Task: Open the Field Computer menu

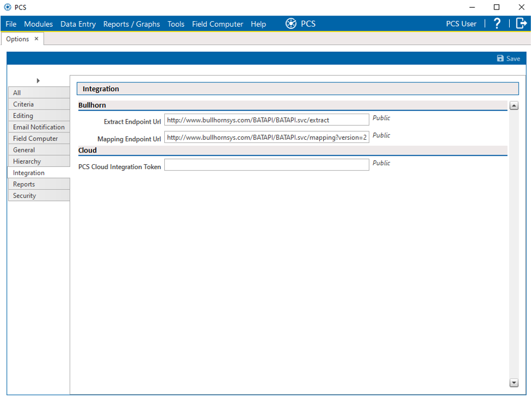Action: click(217, 24)
